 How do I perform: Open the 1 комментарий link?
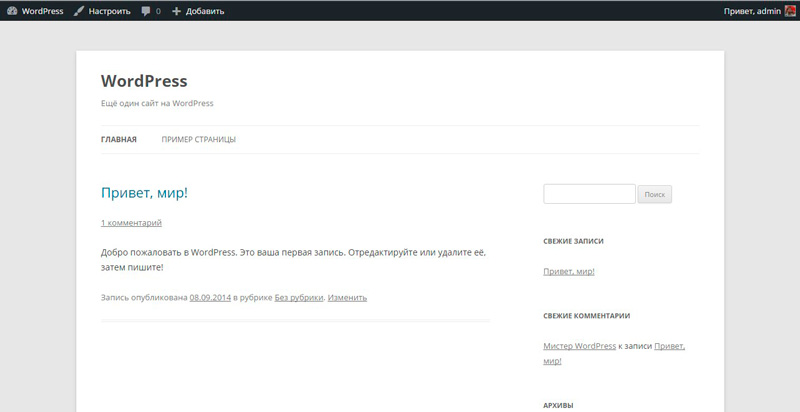(x=131, y=222)
